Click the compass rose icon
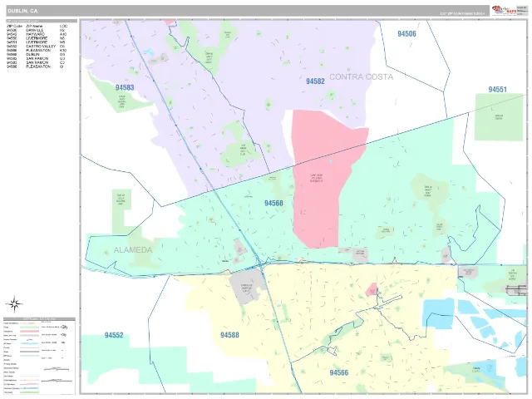Image resolution: width=532 pixels, height=399 pixels. (x=14, y=304)
